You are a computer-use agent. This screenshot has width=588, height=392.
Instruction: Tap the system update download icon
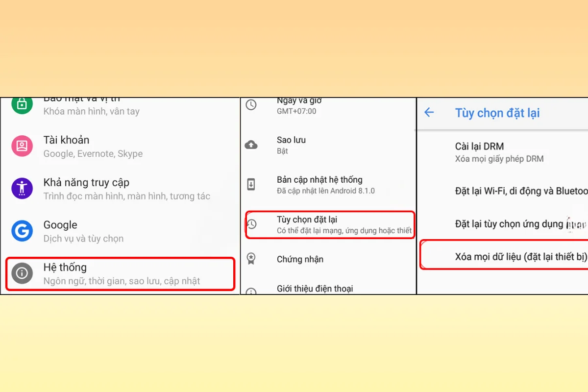251,185
